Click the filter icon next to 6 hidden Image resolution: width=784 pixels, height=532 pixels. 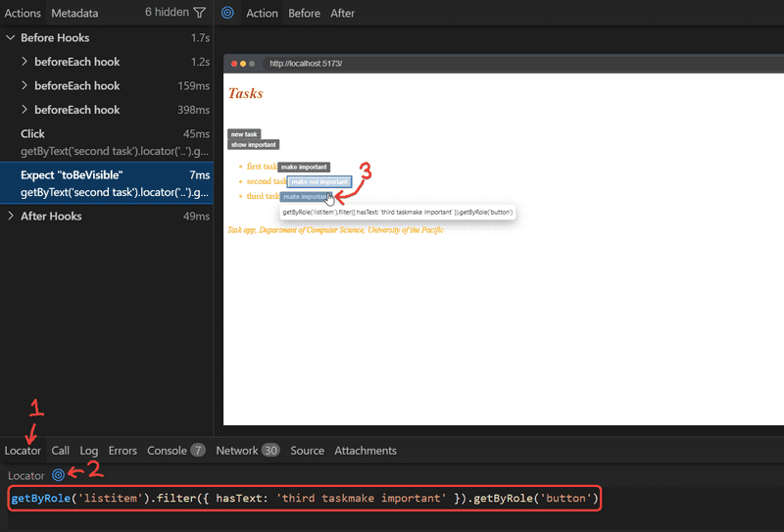[x=200, y=13]
